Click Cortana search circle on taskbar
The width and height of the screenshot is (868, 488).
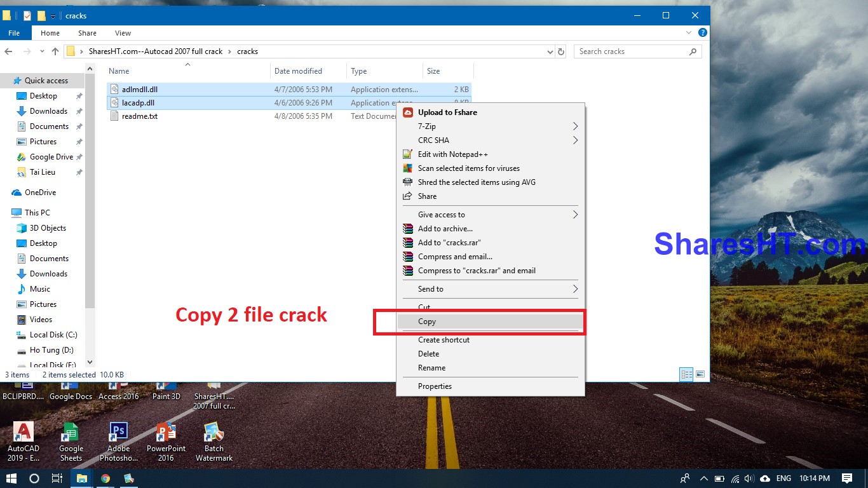tap(34, 478)
